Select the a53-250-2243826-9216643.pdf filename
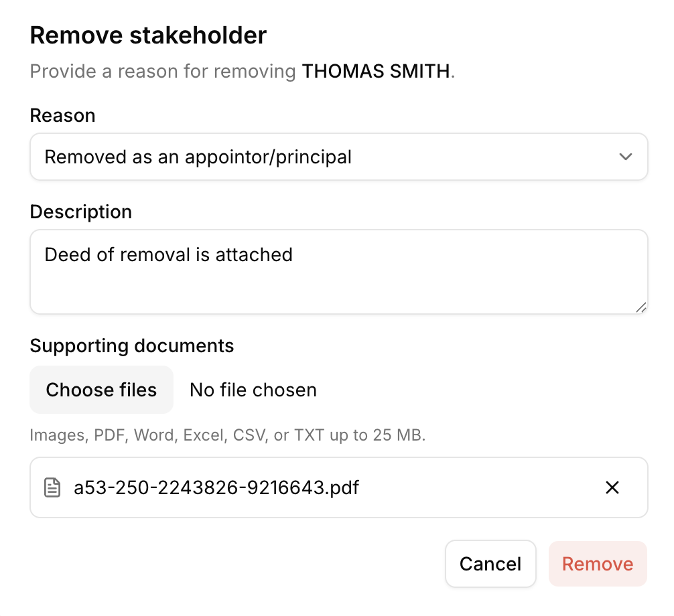The height and width of the screenshot is (616, 674). click(x=216, y=487)
